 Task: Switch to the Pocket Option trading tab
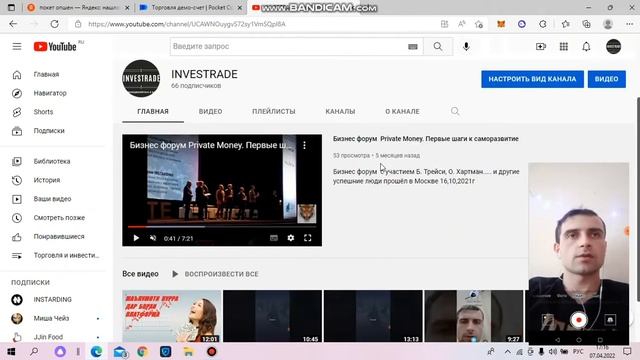tap(190, 8)
